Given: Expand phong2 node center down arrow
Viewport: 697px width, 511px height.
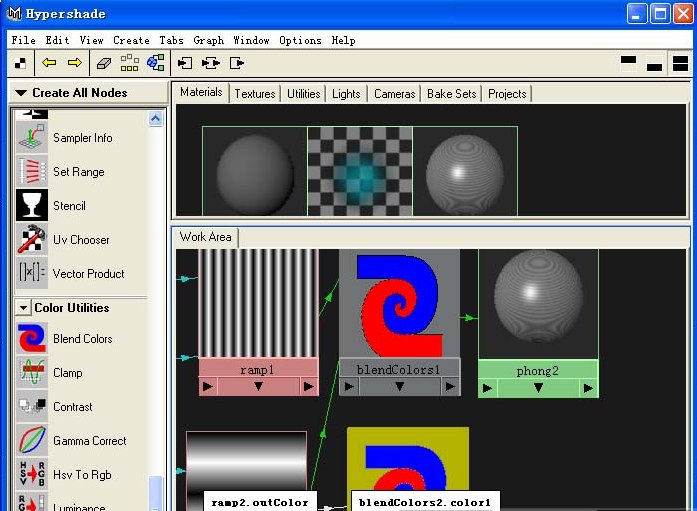Looking at the screenshot, I should [538, 388].
